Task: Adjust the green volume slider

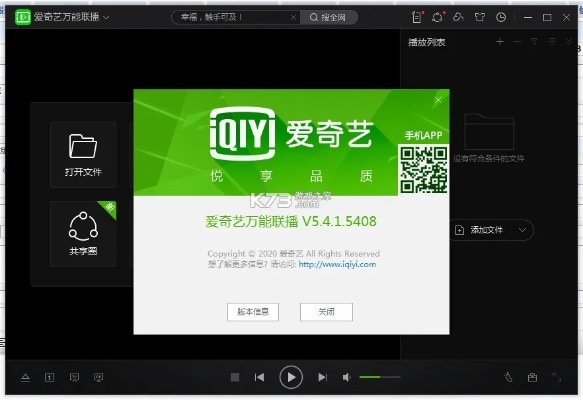Action: tap(380, 377)
